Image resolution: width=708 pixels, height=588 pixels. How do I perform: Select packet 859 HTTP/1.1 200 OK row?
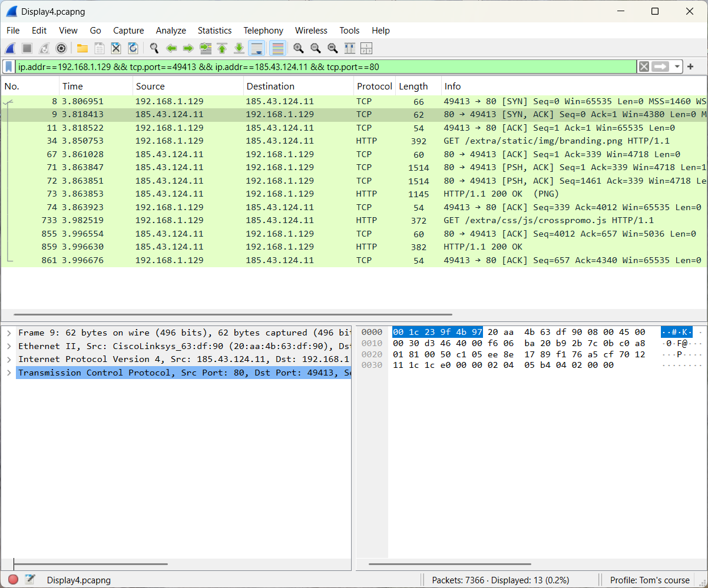(354, 247)
